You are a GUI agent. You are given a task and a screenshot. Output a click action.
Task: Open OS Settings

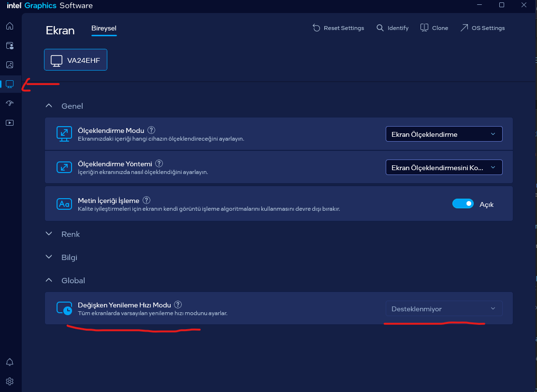[482, 28]
